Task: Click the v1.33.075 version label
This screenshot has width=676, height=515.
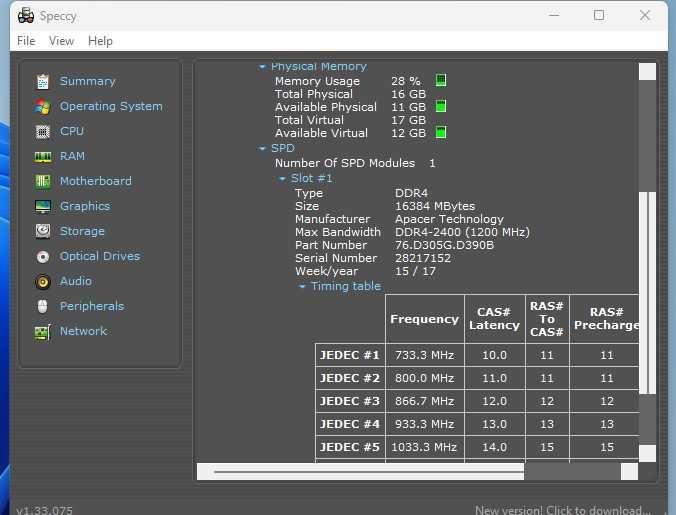Action: coord(44,511)
